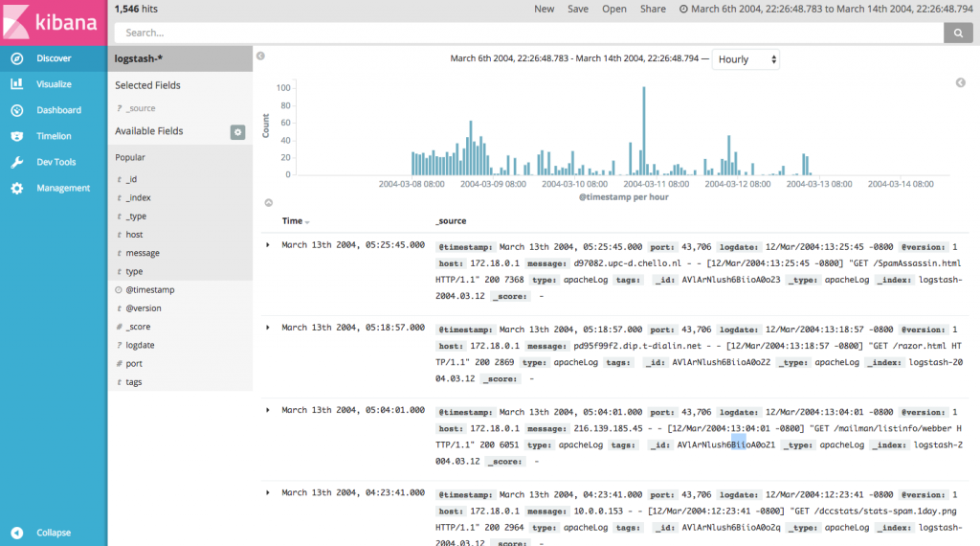Open the Hourly interval dropdown
The image size is (980, 546).
(x=746, y=59)
